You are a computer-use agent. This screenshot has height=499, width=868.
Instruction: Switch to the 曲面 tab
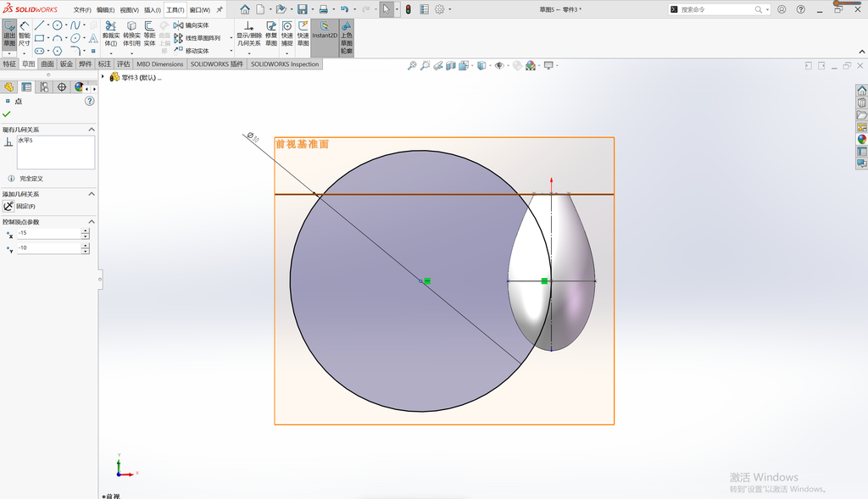click(x=47, y=64)
